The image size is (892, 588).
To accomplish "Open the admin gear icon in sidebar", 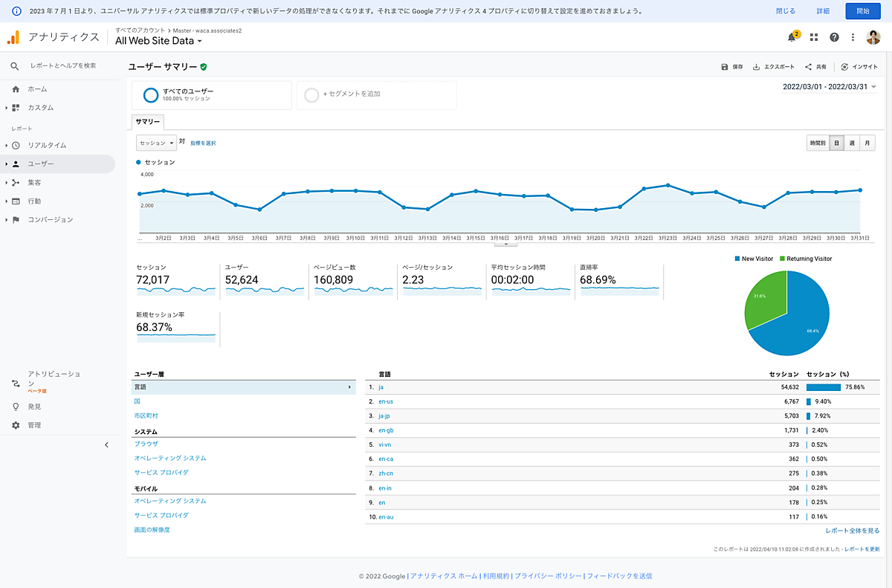I will click(16, 425).
